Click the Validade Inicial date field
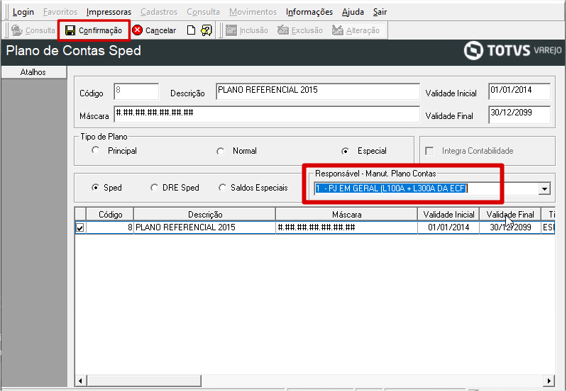The width and height of the screenshot is (566, 391). pyautogui.click(x=519, y=91)
